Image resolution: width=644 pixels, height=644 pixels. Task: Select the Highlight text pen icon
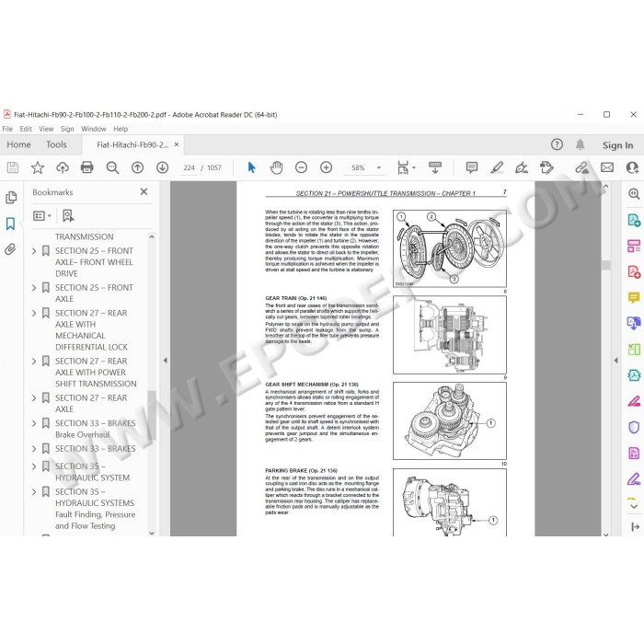click(497, 167)
